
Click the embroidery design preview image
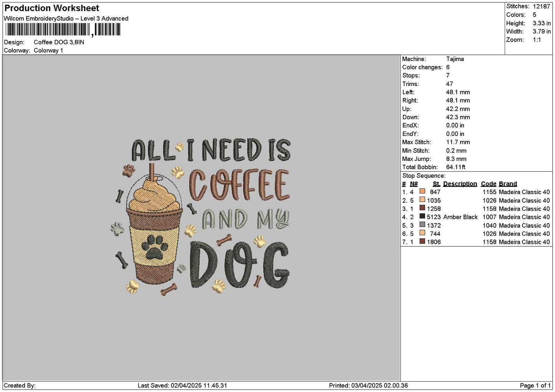[200, 217]
